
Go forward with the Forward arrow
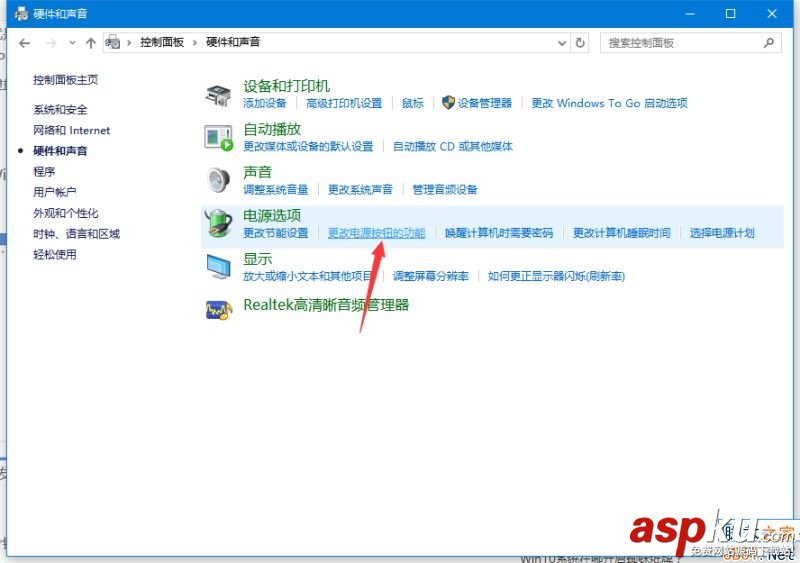pyautogui.click(x=51, y=43)
